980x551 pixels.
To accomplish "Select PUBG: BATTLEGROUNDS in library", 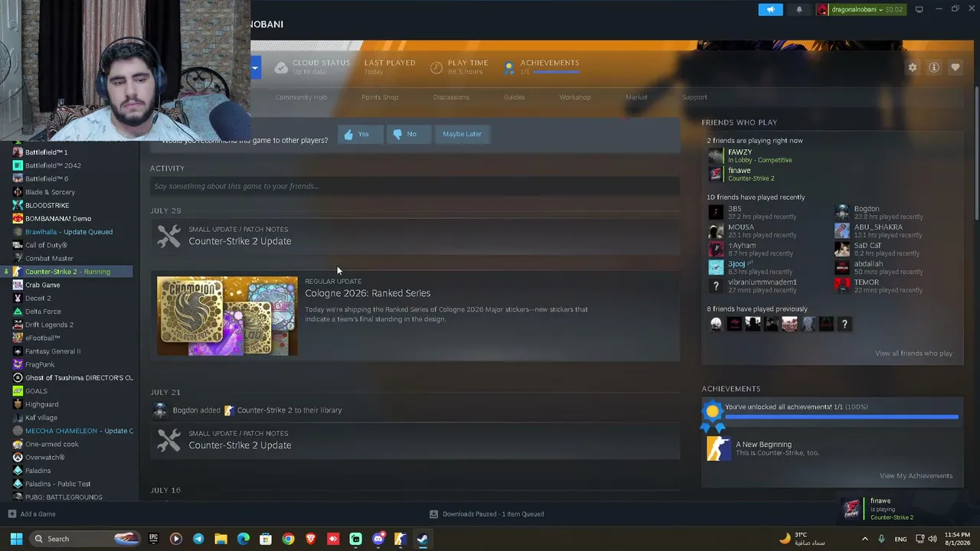I will 64,497.
